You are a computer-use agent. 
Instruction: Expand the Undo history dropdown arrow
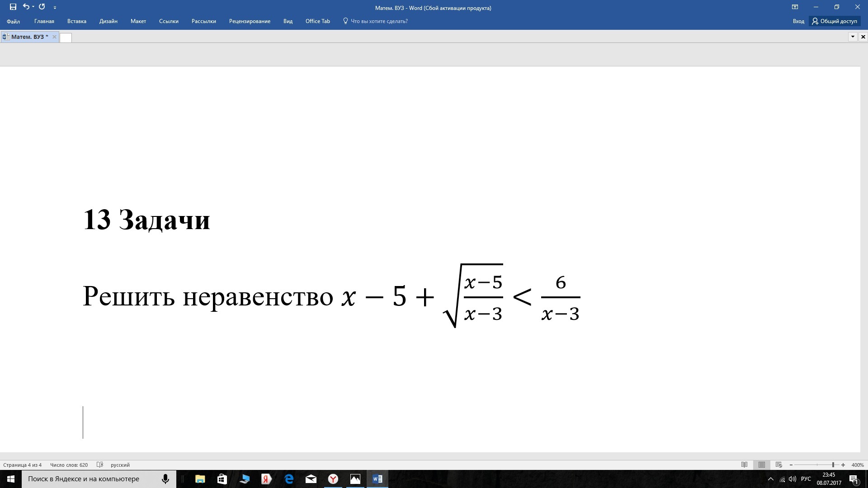[33, 7]
